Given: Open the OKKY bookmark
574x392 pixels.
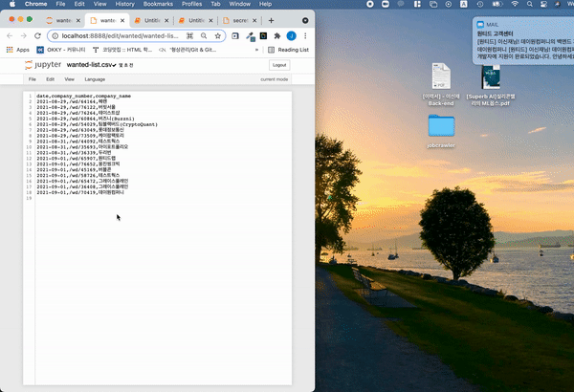Looking at the screenshot, I should (61, 50).
